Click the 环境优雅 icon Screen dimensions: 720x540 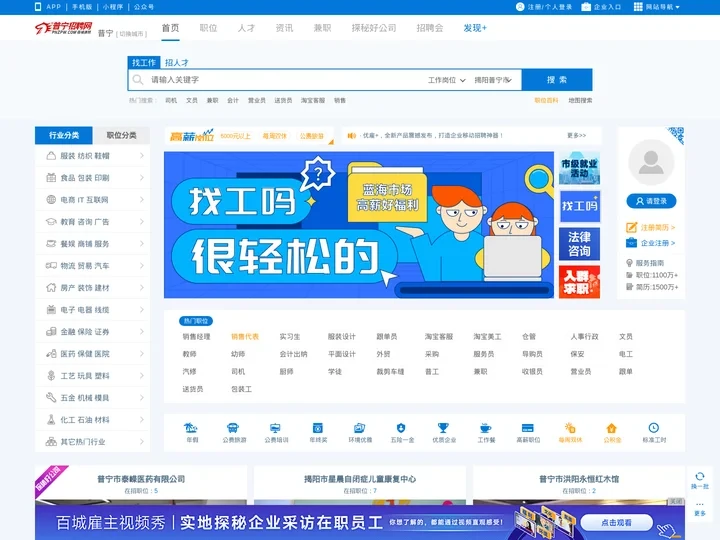(360, 428)
